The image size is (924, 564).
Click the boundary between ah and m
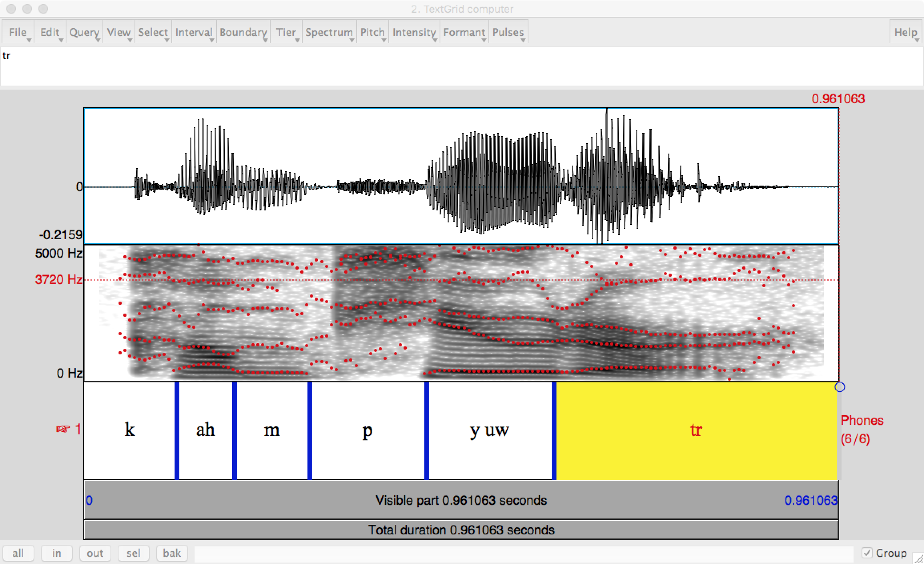pyautogui.click(x=235, y=430)
